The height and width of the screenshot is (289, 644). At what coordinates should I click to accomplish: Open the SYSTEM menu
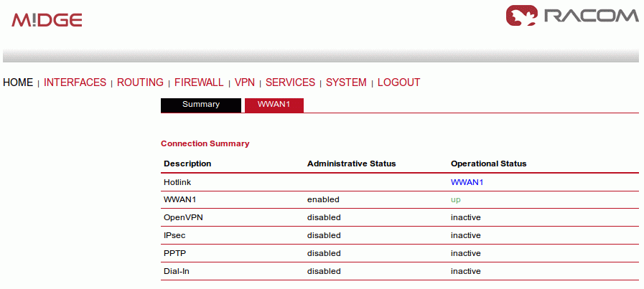pos(346,82)
